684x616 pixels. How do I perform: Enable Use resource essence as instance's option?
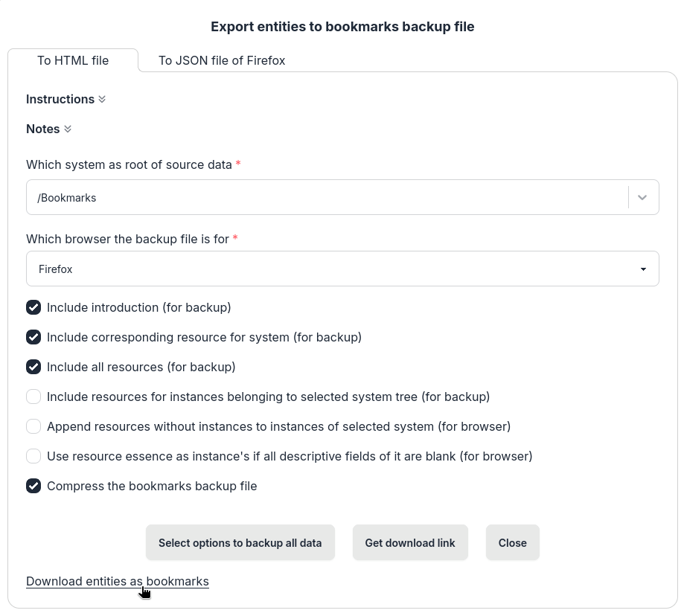[33, 456]
